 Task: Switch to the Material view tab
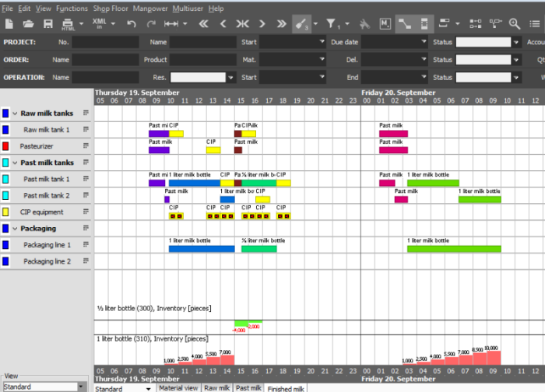coord(178,388)
